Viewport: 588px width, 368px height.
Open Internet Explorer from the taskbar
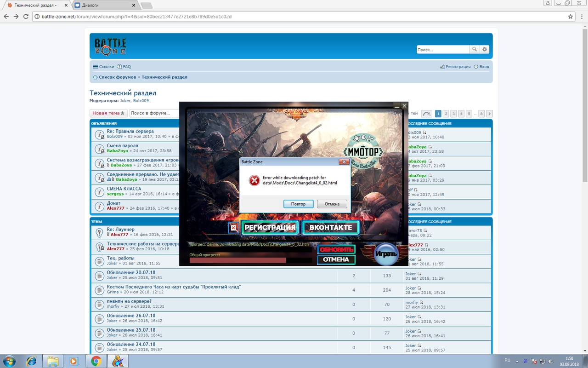31,361
